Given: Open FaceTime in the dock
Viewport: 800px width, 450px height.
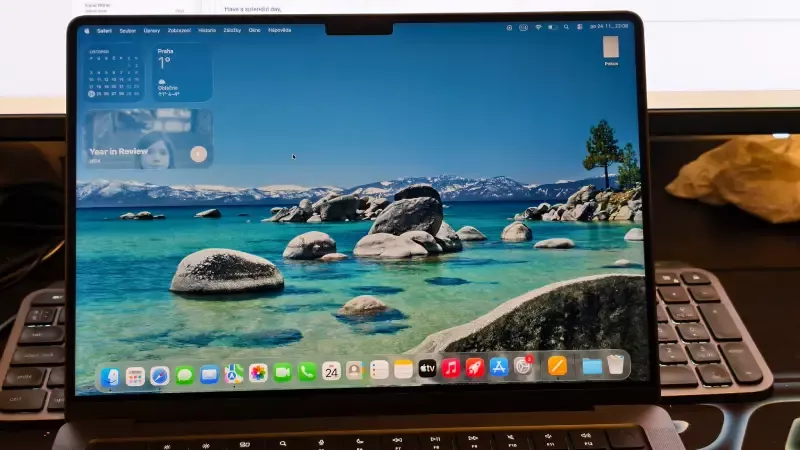Looking at the screenshot, I should [283, 372].
